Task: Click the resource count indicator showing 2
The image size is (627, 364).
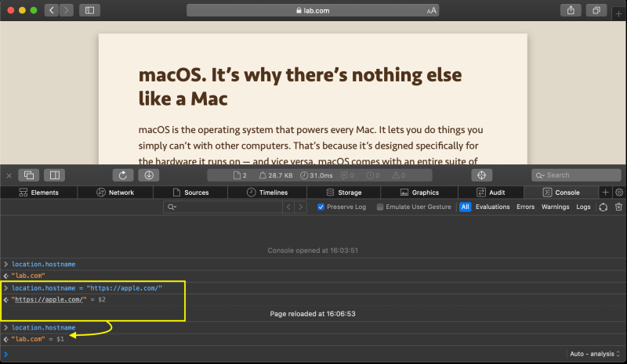Action: 240,175
